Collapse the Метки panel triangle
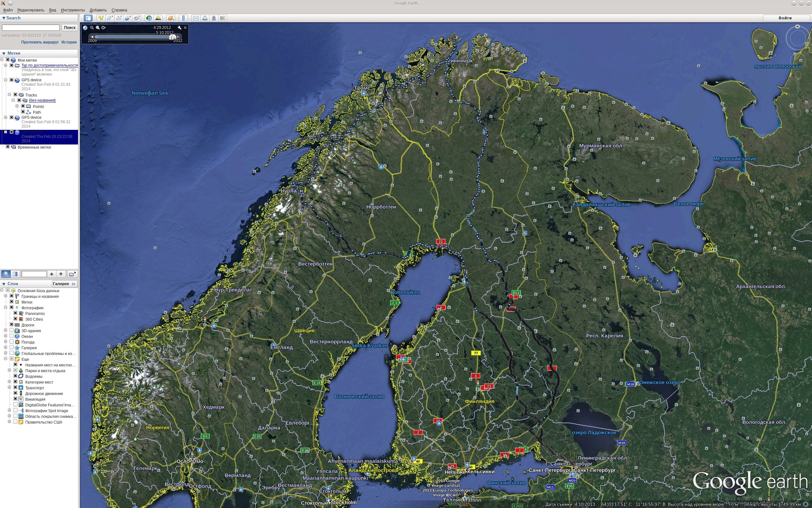The width and height of the screenshot is (812, 508). [4, 53]
